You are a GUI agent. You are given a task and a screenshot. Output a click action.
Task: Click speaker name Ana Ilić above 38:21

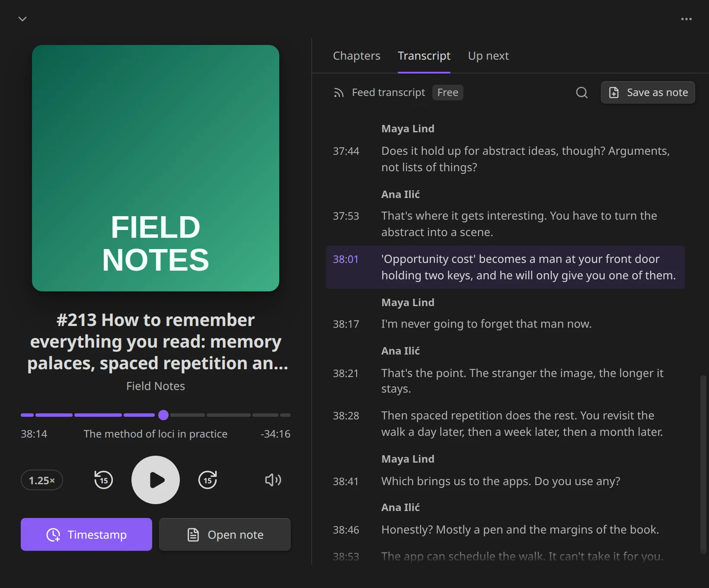pos(400,351)
